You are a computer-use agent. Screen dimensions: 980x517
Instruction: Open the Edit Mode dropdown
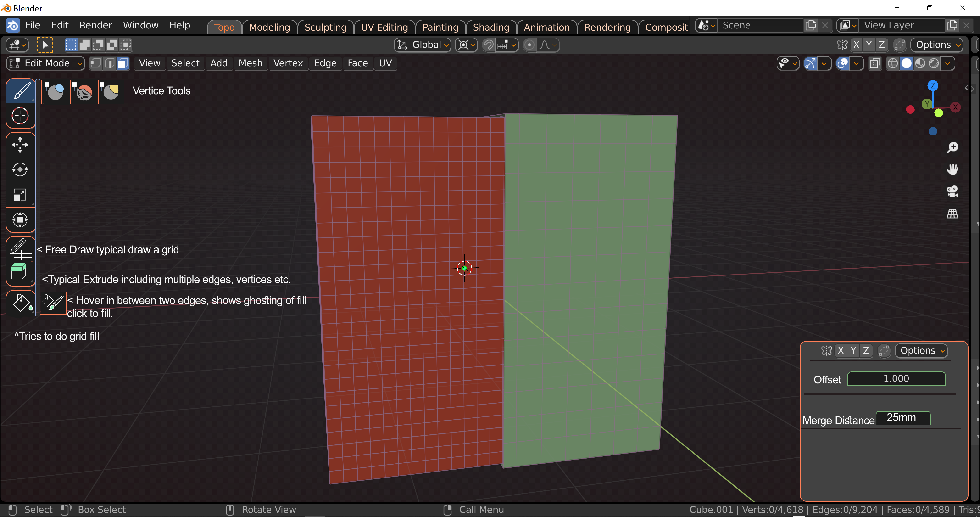tap(45, 63)
